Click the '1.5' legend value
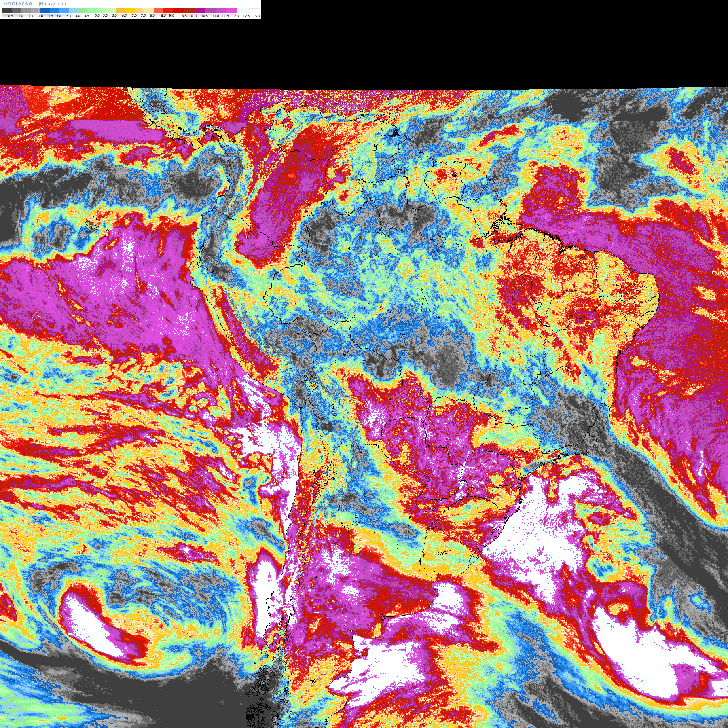Viewport: 728px width, 728px height. tap(31, 16)
